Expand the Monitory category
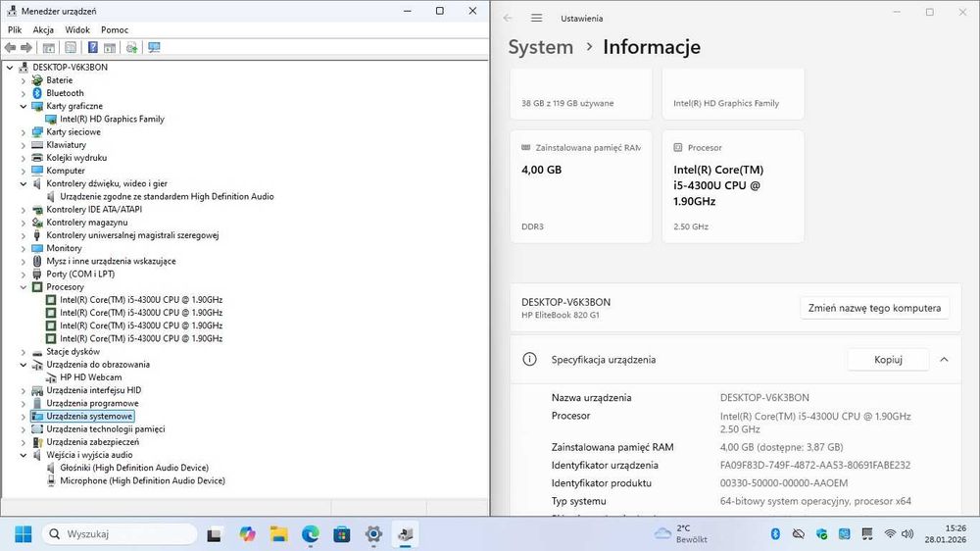This screenshot has height=551, width=980. point(24,248)
